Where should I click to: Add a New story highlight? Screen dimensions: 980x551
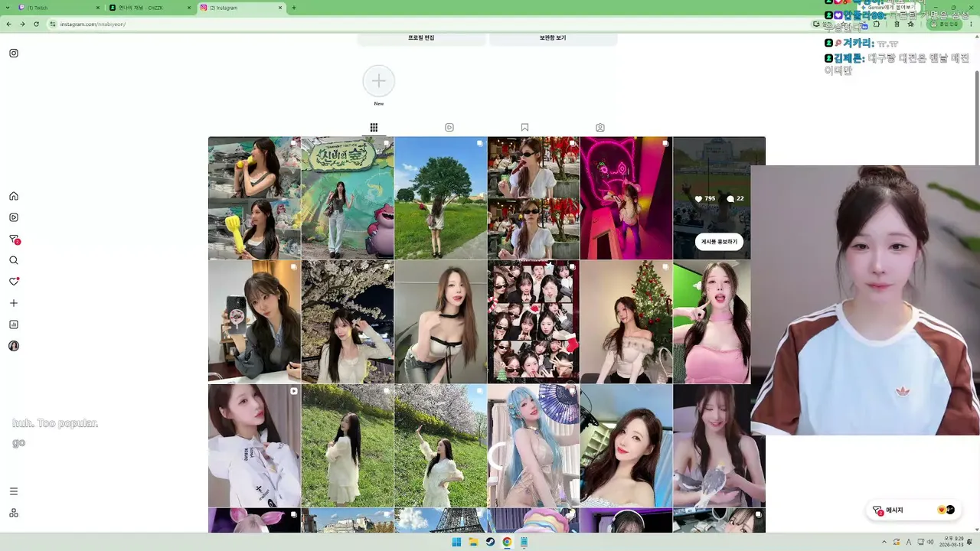[379, 81]
